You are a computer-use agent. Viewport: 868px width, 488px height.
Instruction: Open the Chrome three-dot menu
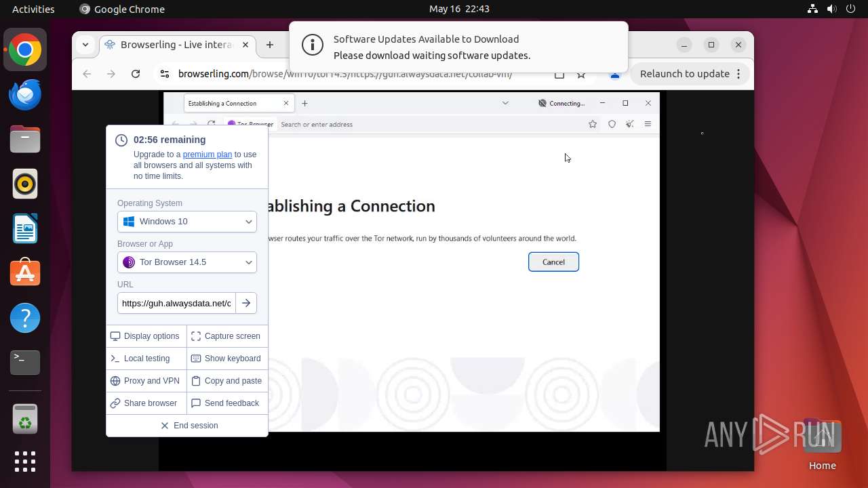[738, 74]
